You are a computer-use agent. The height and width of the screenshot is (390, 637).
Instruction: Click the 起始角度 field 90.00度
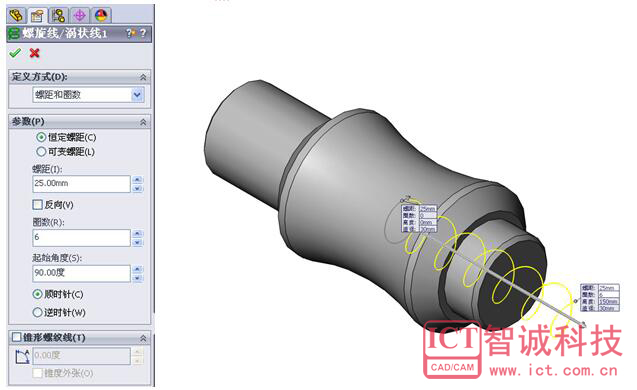click(x=81, y=273)
